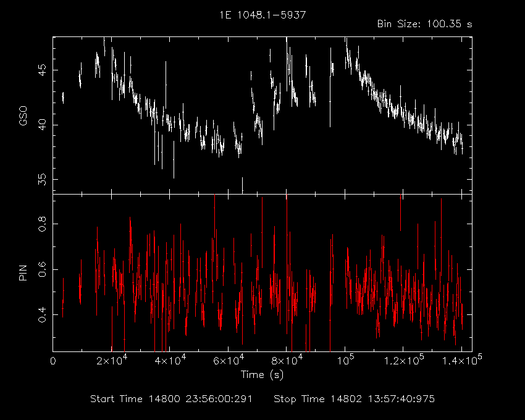Image resolution: width=525 pixels, height=420 pixels.
Task: Click the time axis label 2×10^4
Action: click(112, 359)
